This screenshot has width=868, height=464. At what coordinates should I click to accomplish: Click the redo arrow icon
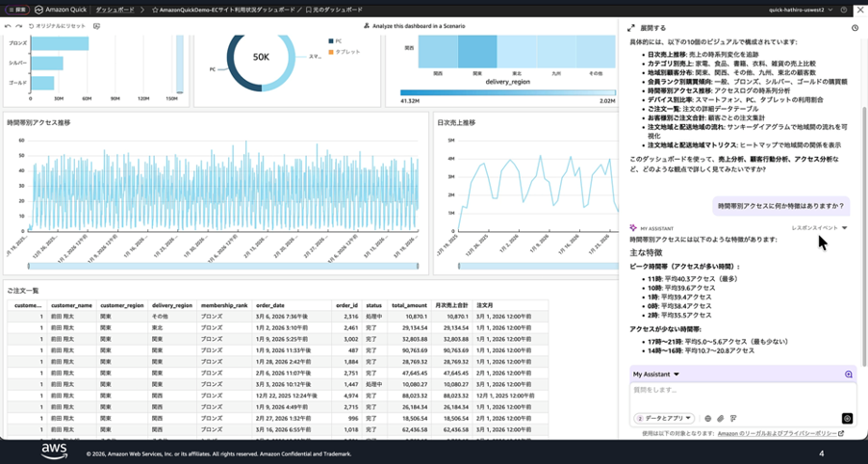pos(18,26)
